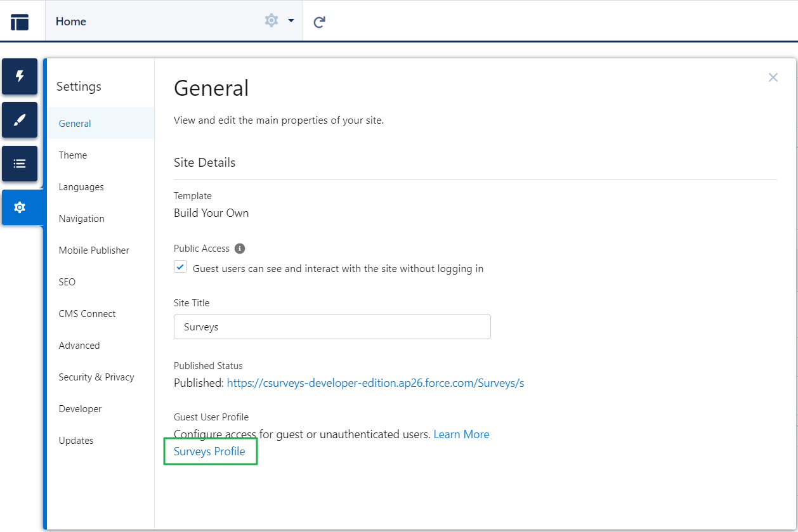Open the Languages settings section
Screen dimensions: 798x532
(x=81, y=186)
